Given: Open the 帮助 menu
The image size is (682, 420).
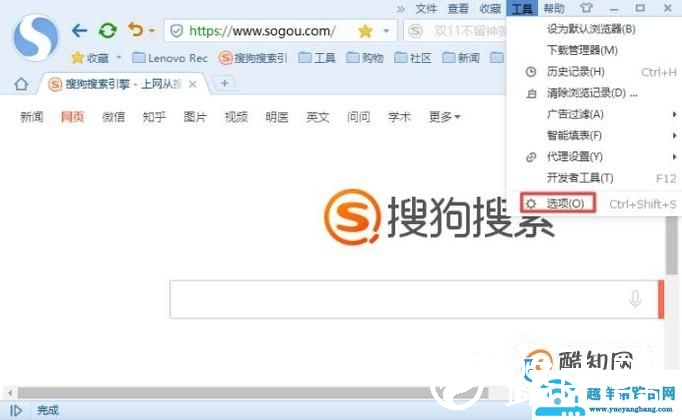Looking at the screenshot, I should point(554,8).
